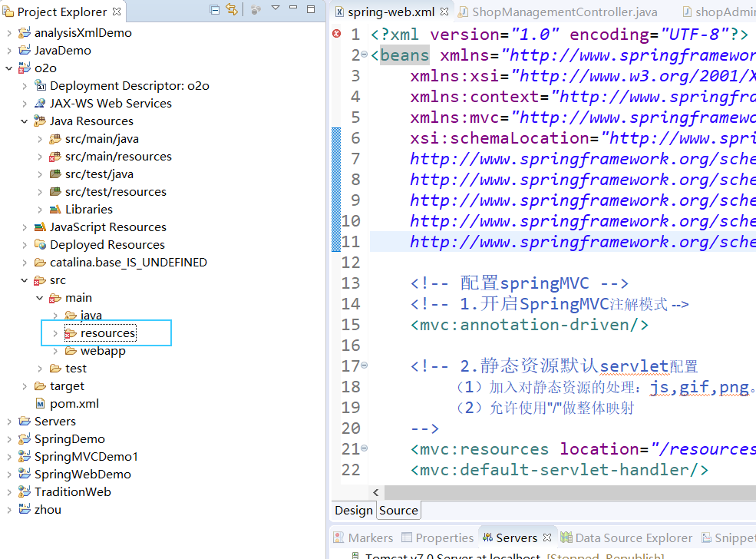Select the o2o project icon

pos(24,68)
